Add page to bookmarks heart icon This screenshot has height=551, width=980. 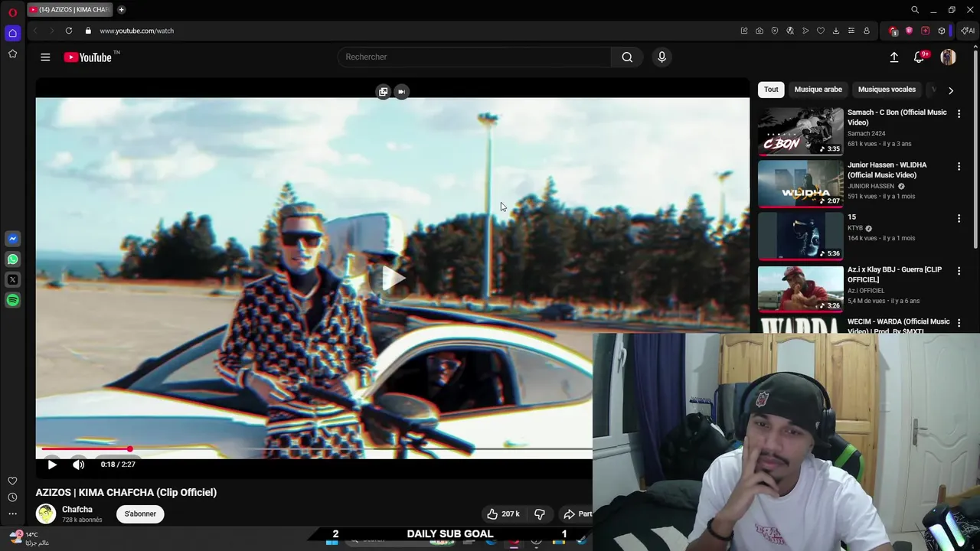[821, 31]
